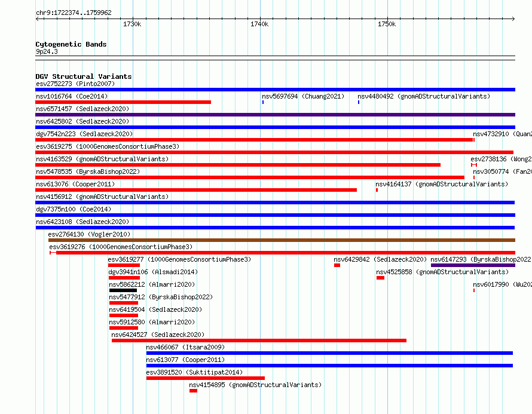The width and height of the screenshot is (532, 414).
Task: Open the nsv6425802 (Sedlazeck2020) label
Action: point(82,121)
